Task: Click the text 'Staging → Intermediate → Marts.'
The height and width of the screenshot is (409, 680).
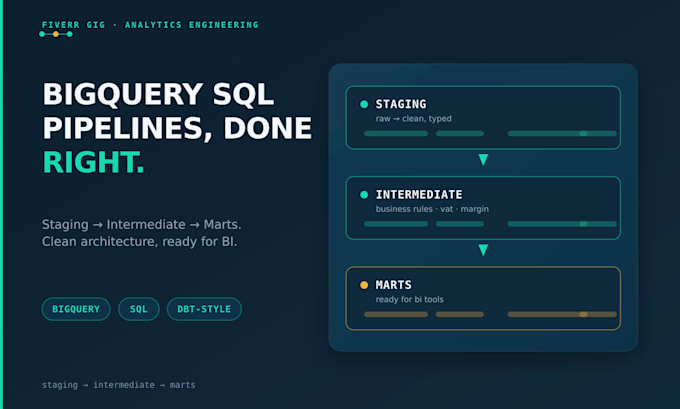Action: [141, 224]
